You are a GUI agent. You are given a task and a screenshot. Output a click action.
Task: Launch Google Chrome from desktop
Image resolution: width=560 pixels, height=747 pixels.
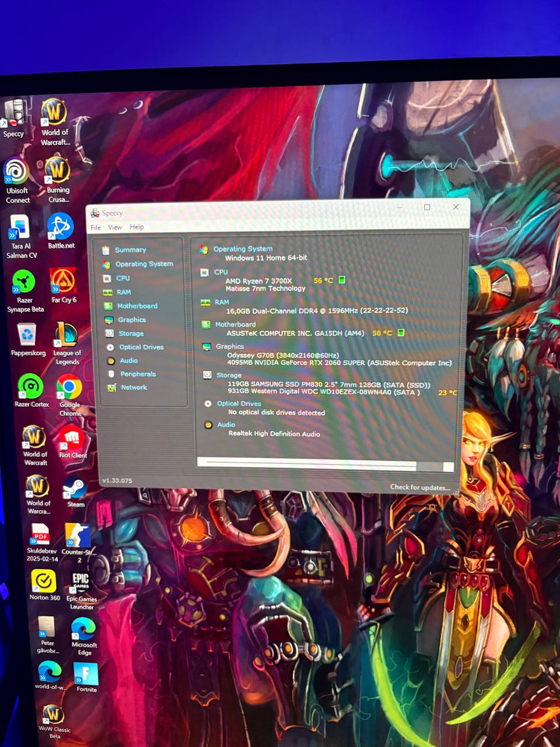tap(69, 396)
